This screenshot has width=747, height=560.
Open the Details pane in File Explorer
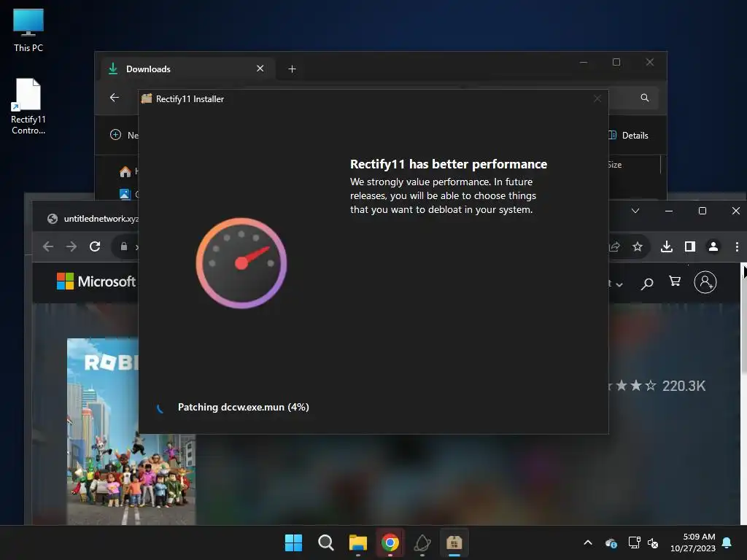629,135
